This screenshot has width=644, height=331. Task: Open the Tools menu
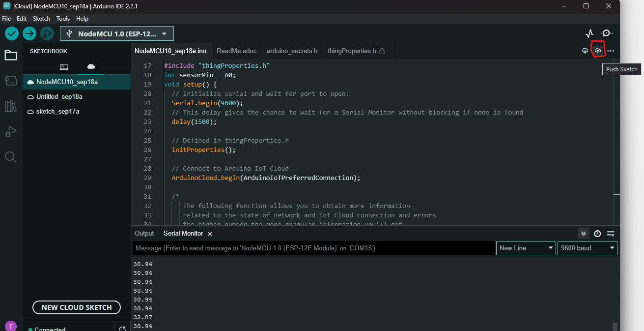(63, 19)
